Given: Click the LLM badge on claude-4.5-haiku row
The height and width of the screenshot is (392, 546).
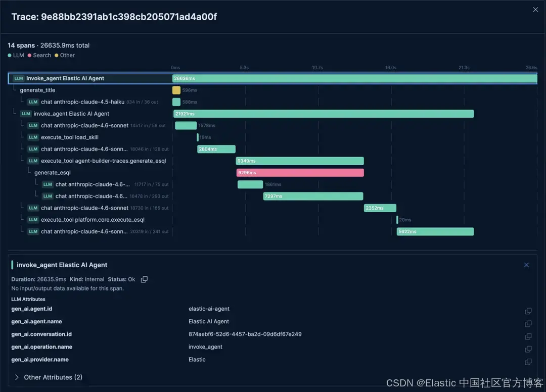Looking at the screenshot, I should click(33, 102).
